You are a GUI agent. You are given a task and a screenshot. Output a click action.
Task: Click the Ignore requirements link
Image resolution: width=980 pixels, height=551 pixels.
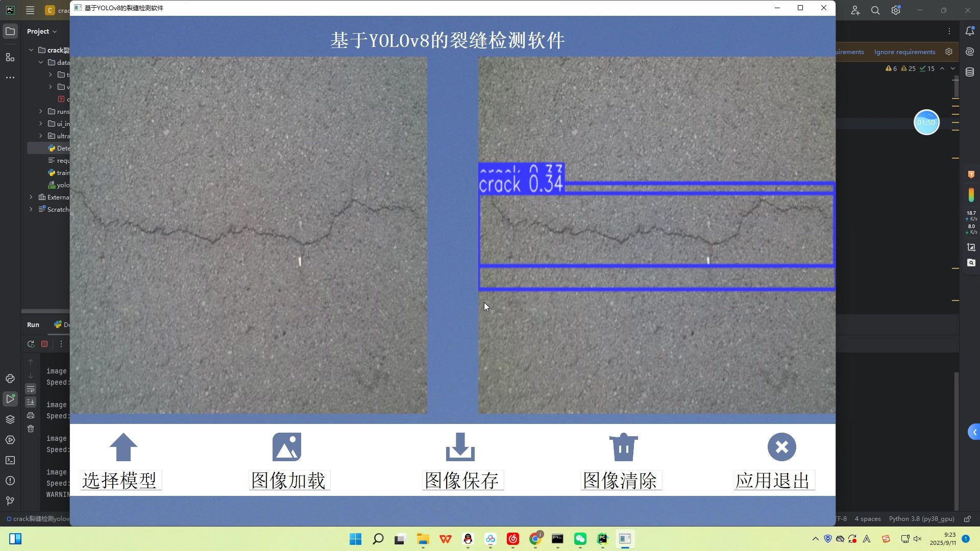[904, 52]
